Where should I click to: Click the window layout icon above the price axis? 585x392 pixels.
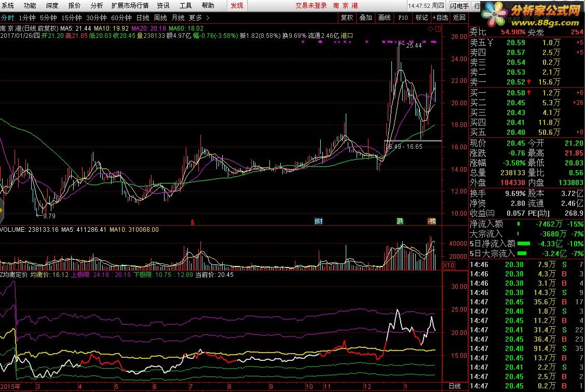tap(438, 29)
